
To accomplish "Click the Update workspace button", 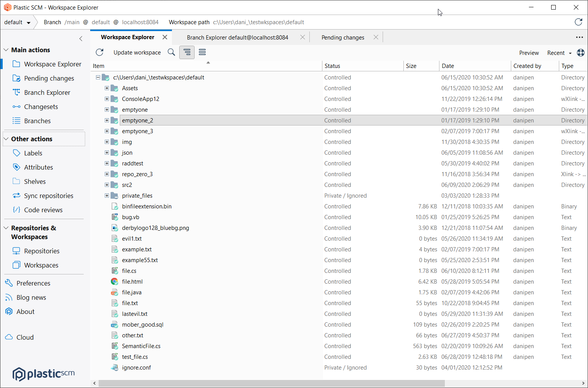I will tap(137, 52).
